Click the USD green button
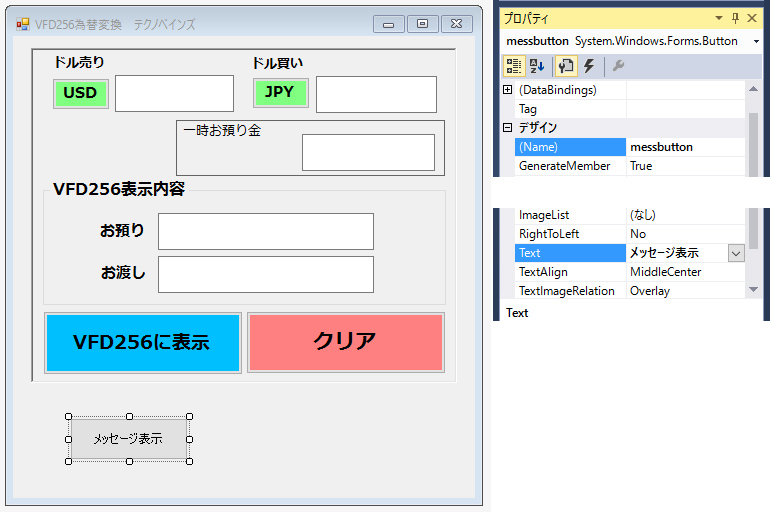Viewport: 770px width, 512px height. (x=81, y=94)
